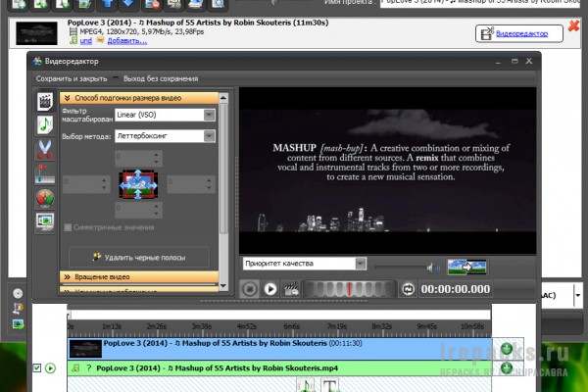Viewport: 588px width, 392px height.
Task: Click Выход без сохранения menu item
Action: point(161,78)
